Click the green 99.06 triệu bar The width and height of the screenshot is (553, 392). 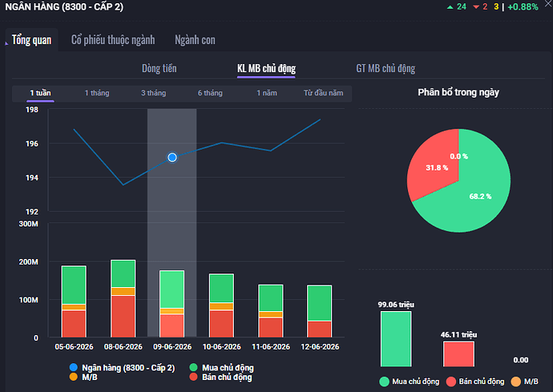point(396,339)
